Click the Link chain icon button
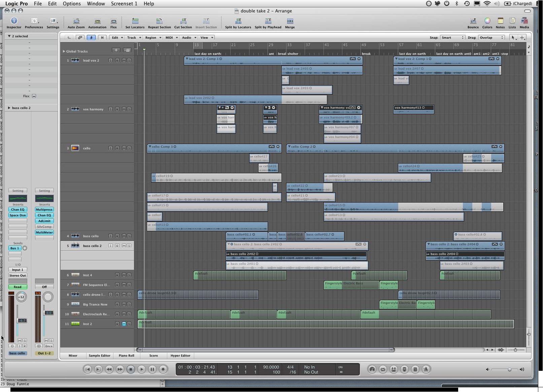Screen dimensions: 543x392 pyautogui.click(x=80, y=37)
